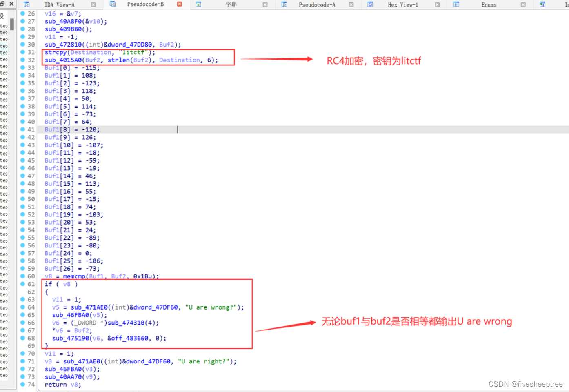Close the Pseudocode-B tab via its red X
The width and height of the screenshot is (569, 392).
coord(178,4)
